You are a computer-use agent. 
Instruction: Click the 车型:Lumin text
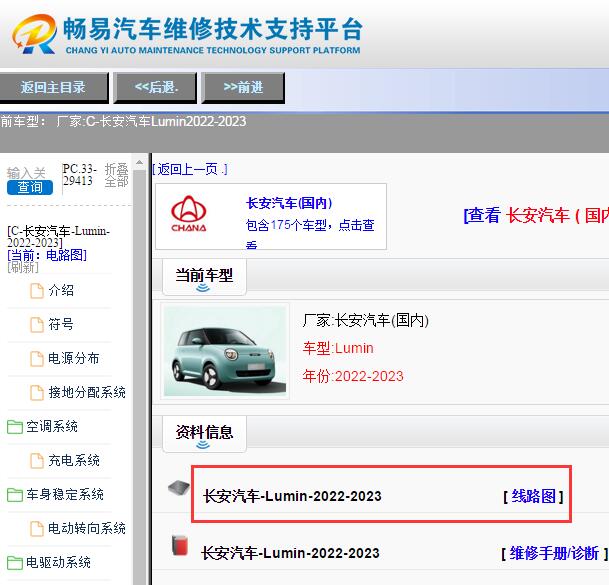pyautogui.click(x=338, y=348)
